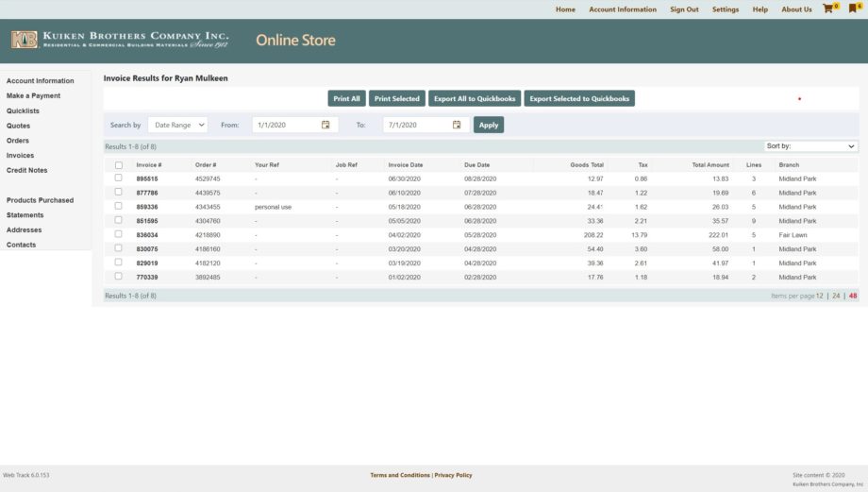Open Addresses in the sidebar
Image resolution: width=868 pixels, height=492 pixels.
(x=24, y=229)
